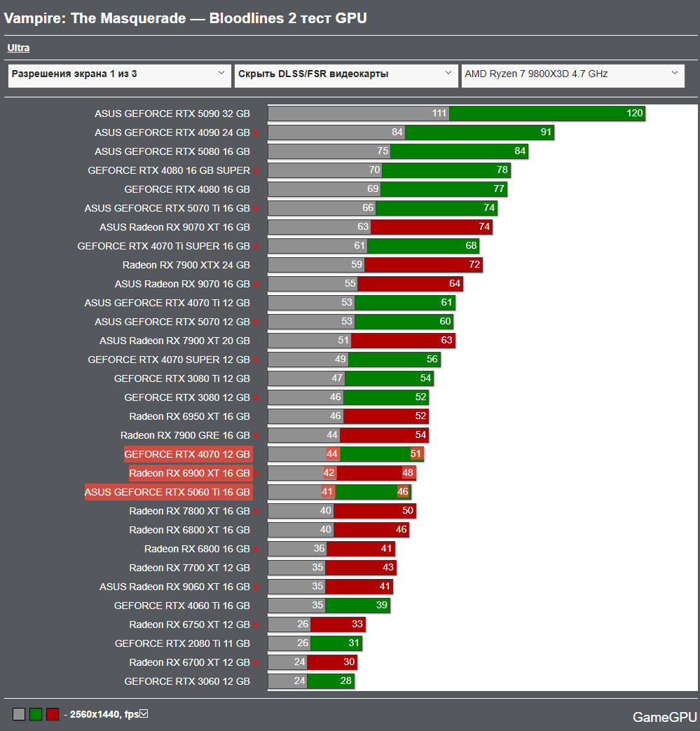Viewport: 700px width, 731px height.
Task: Click x icon next to Radeon RX 7900 GRE 16 GB
Action: pyautogui.click(x=256, y=436)
